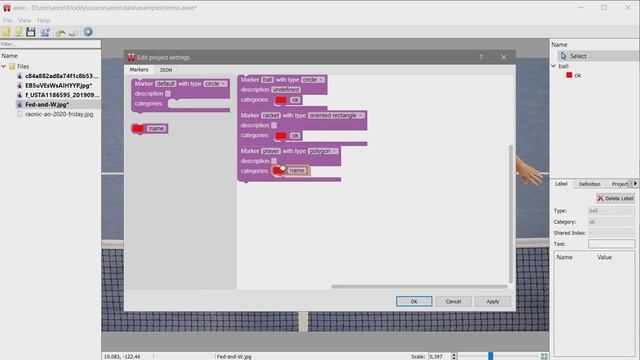Click Apply in the settings dialog

493,301
